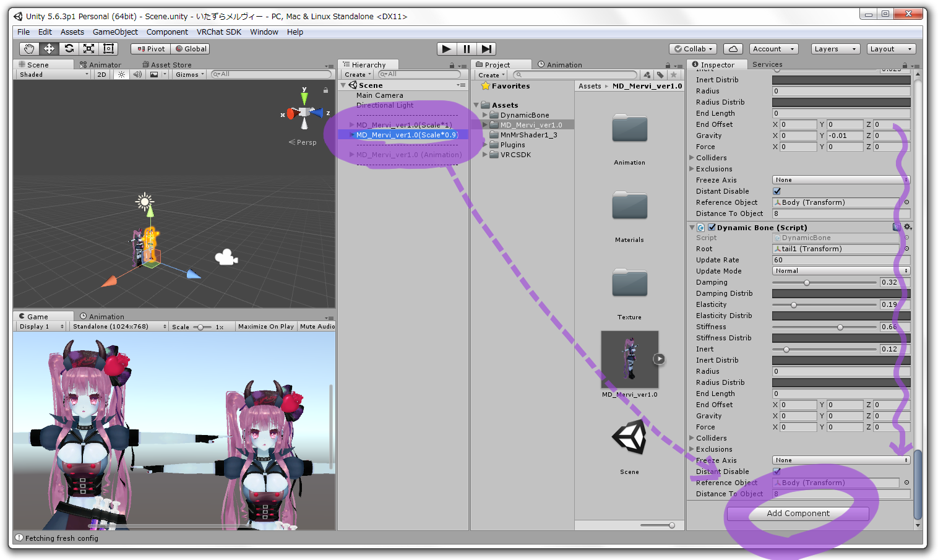Screen dimensions: 938x560
Task: Adjust the Game view Scale slider
Action: pos(202,327)
